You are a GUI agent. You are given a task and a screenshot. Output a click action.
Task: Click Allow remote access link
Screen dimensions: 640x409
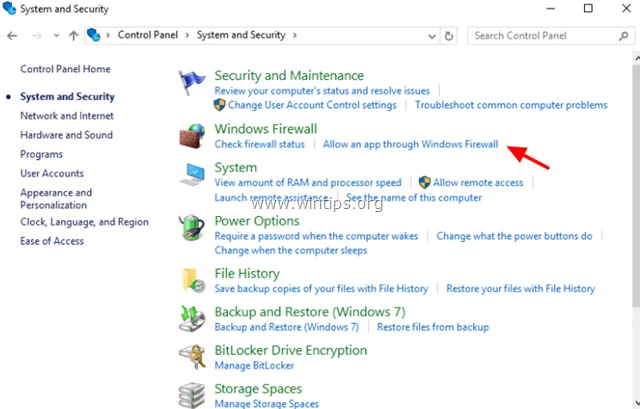click(x=478, y=182)
